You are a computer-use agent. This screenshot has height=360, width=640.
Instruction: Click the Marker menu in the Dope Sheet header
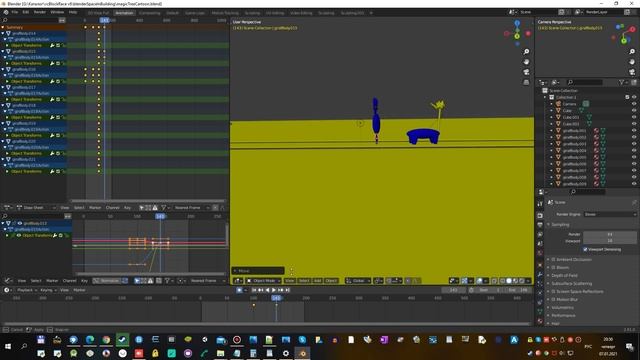(95, 207)
